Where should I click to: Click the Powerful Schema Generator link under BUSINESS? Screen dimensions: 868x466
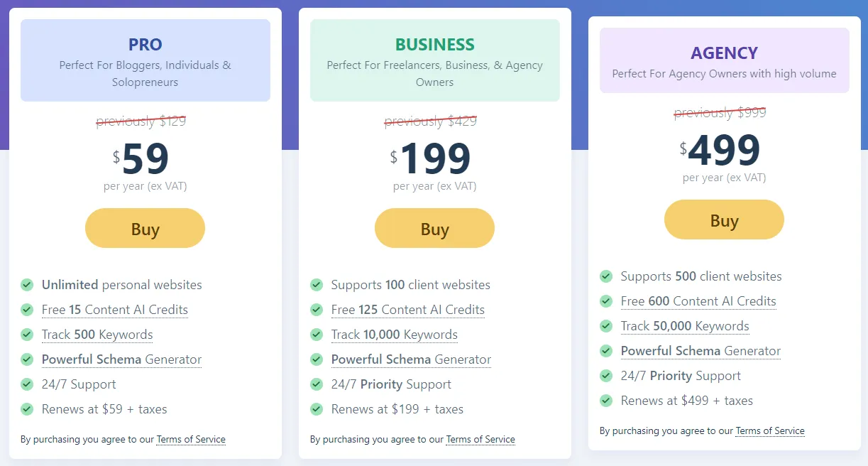coord(411,359)
